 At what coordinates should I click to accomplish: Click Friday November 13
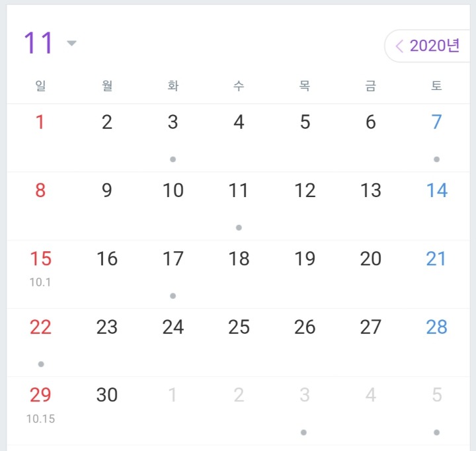(370, 190)
